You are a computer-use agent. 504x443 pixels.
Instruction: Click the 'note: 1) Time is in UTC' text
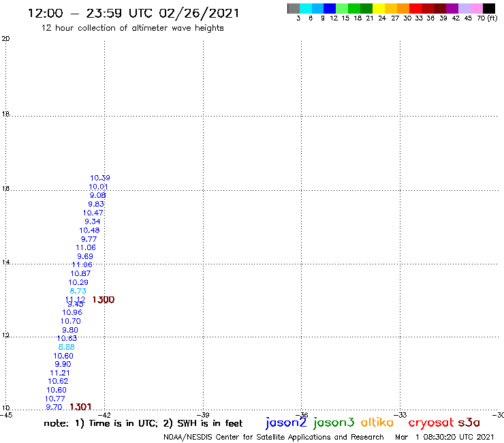pos(101,423)
